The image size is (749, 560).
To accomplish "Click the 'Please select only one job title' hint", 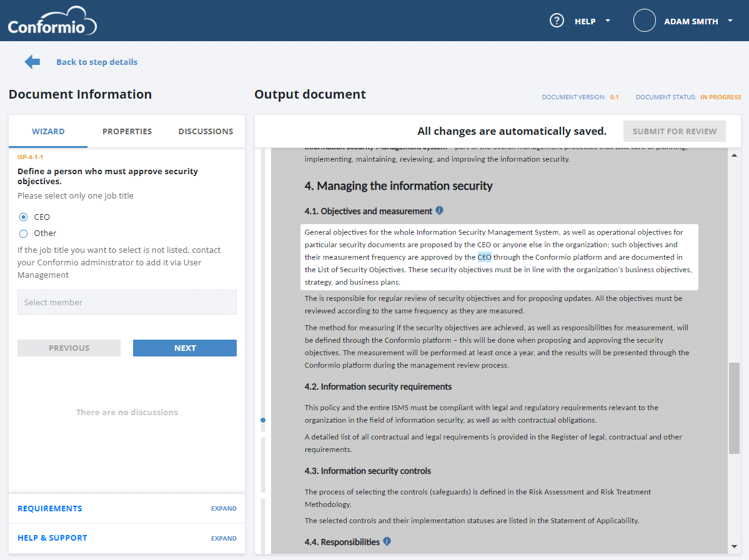I will (76, 196).
